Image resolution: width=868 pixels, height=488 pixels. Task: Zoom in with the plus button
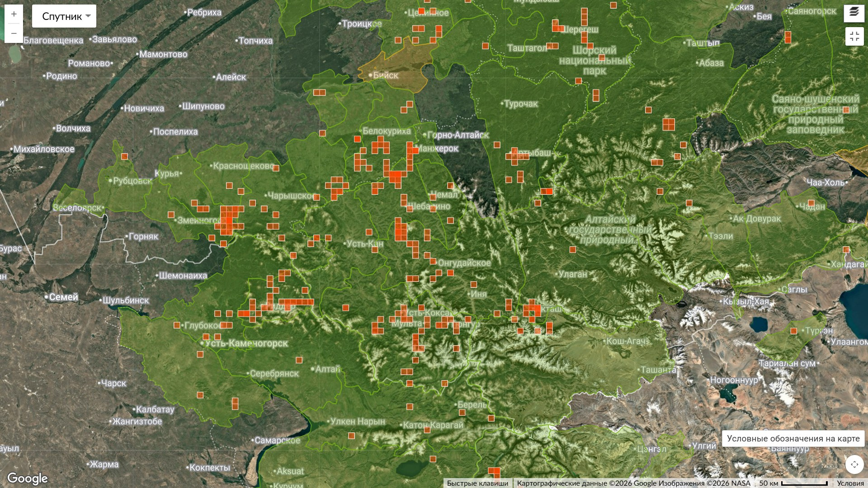click(14, 14)
